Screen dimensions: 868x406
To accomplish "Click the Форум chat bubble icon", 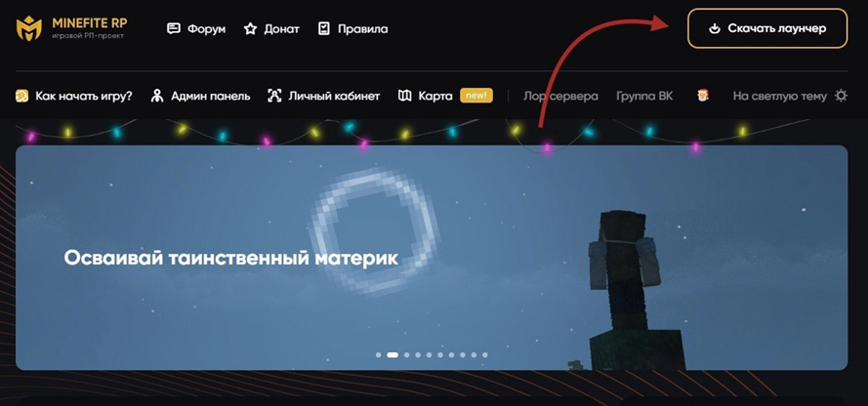I will click(x=174, y=28).
